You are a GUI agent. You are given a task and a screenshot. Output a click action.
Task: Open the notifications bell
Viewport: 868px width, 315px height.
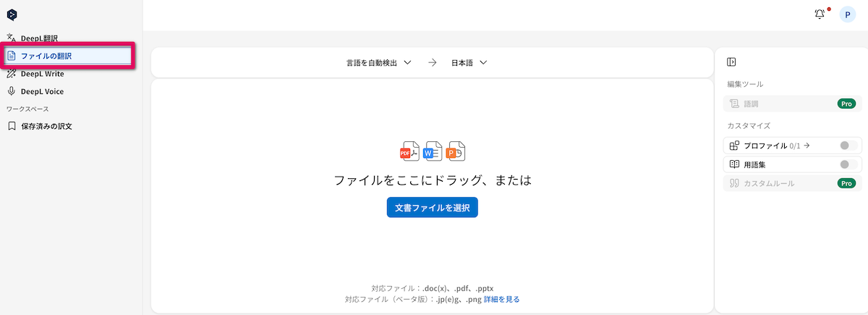coord(820,14)
